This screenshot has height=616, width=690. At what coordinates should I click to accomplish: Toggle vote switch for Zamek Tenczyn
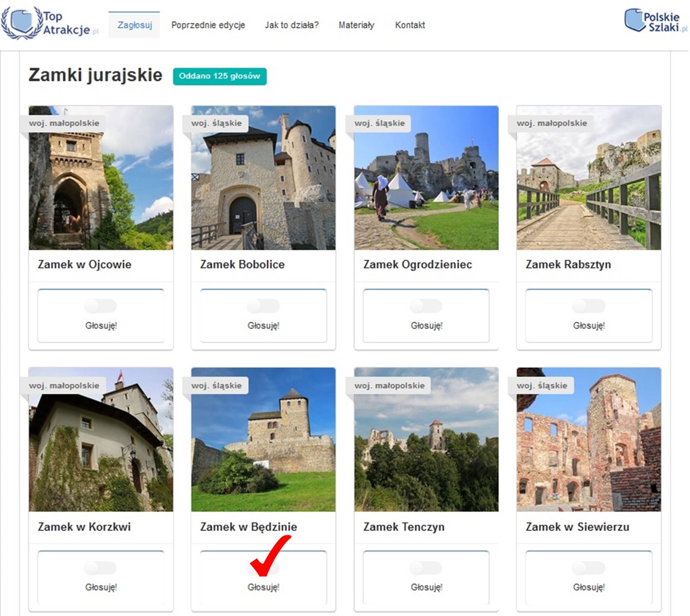click(426, 568)
